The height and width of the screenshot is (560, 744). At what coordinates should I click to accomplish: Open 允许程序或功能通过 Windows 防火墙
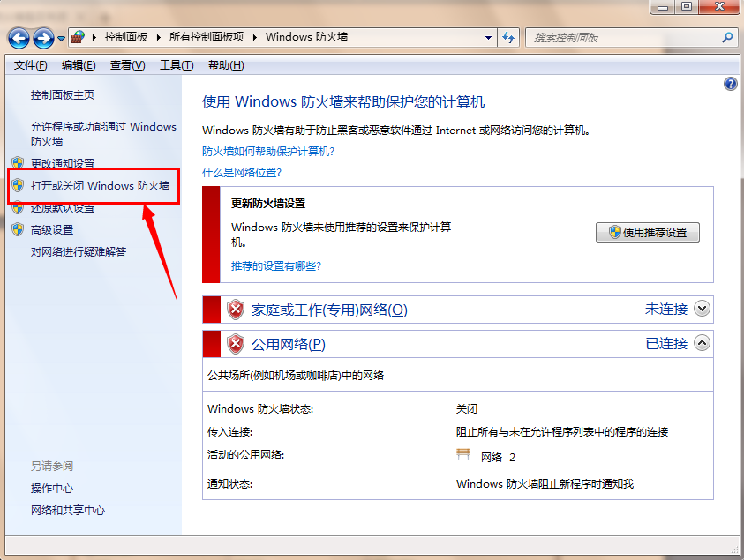point(103,134)
